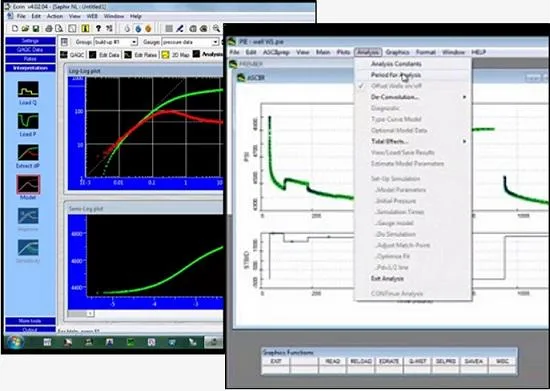Screen dimensions: 550x391
Task: Open the Gauge dropdown showing pressure data
Action: (215, 42)
